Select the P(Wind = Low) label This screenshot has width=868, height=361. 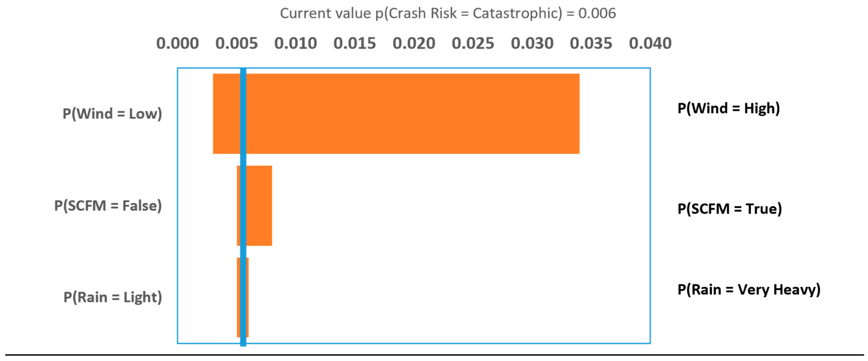coord(112,114)
